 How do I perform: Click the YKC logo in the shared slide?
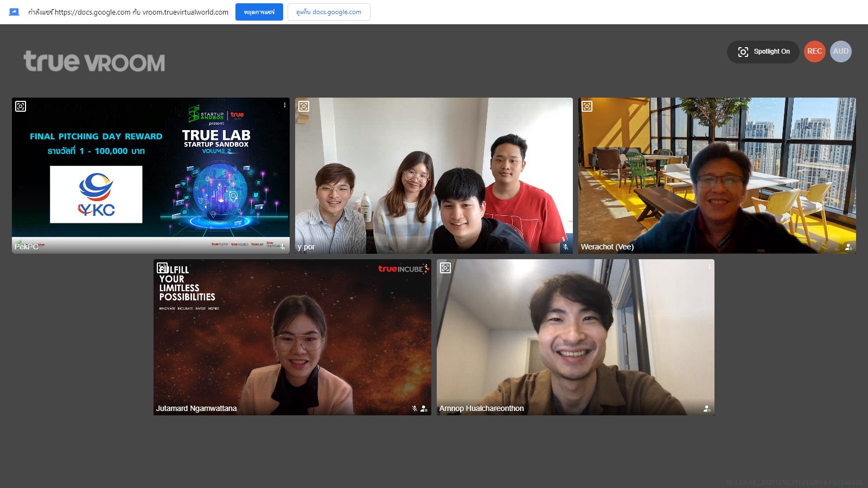(x=96, y=194)
